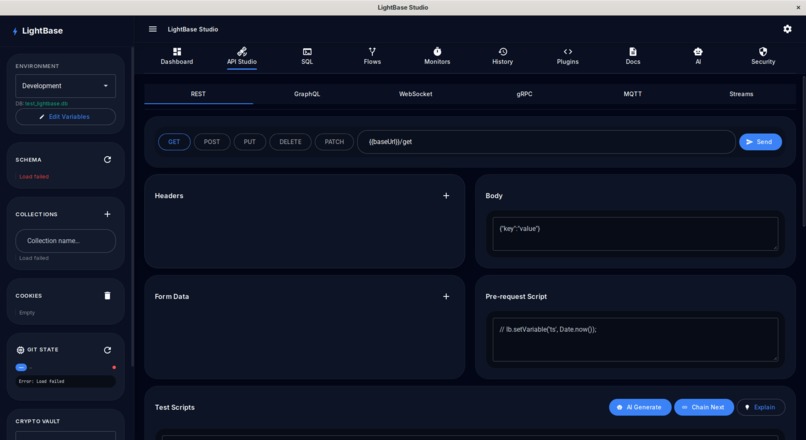
Task: Open the AI assistant section
Action: pyautogui.click(x=698, y=56)
